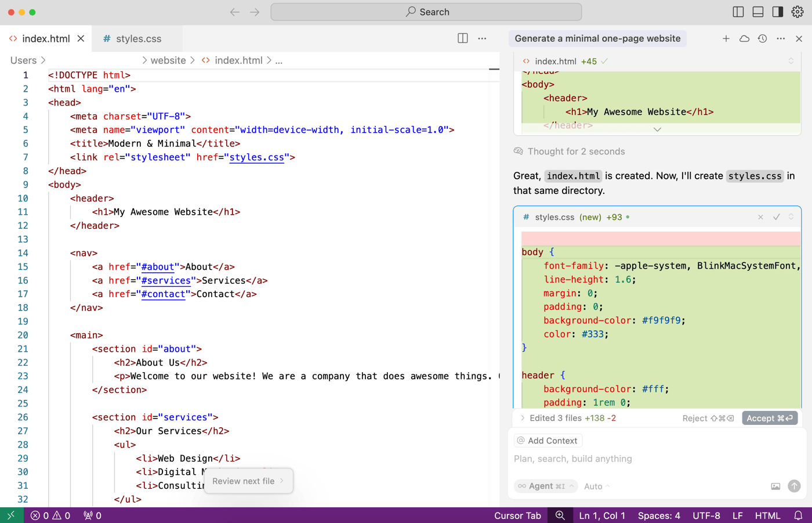Open the Agent mode dropdown
The height and width of the screenshot is (523, 812).
[545, 486]
